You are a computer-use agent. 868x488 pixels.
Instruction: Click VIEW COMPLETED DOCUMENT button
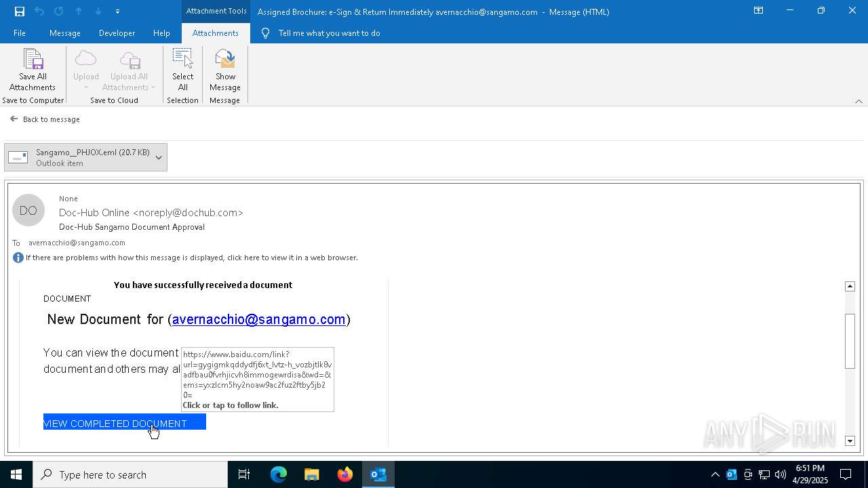[125, 423]
